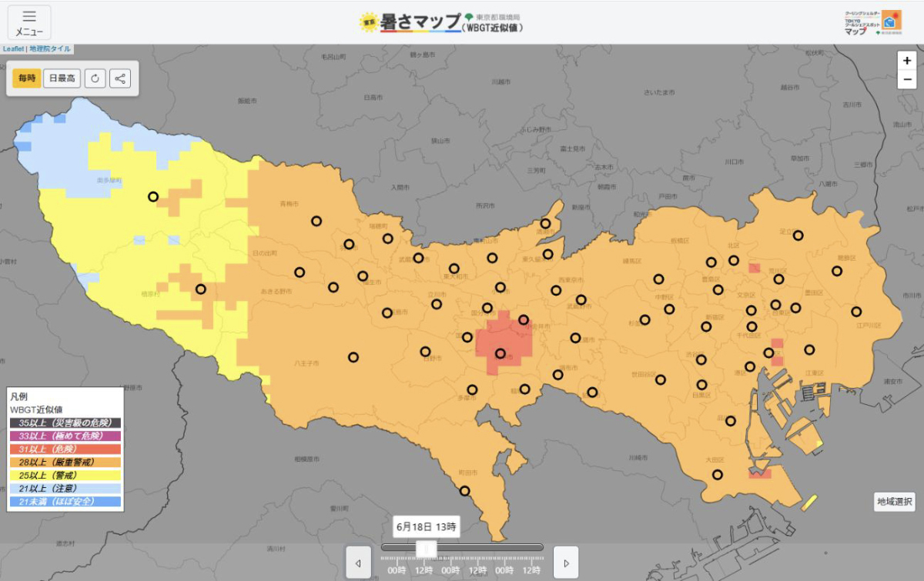Open the Leaflet attribution link
This screenshot has height=581, width=924.
click(13, 48)
